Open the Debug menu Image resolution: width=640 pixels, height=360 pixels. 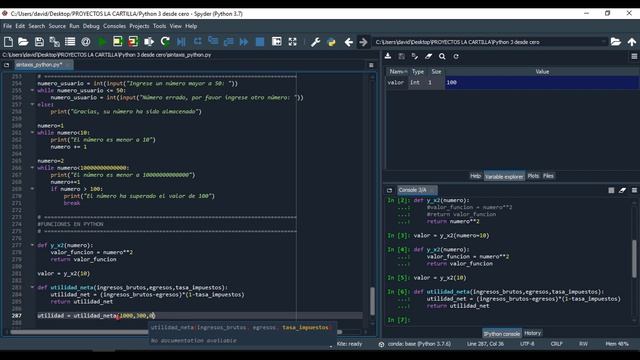(x=91, y=26)
